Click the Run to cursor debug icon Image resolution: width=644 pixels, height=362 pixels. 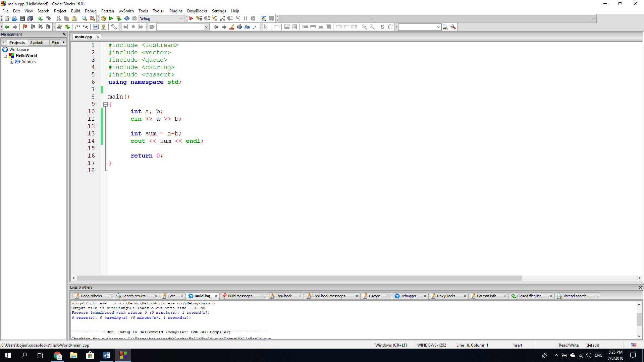[x=199, y=19]
